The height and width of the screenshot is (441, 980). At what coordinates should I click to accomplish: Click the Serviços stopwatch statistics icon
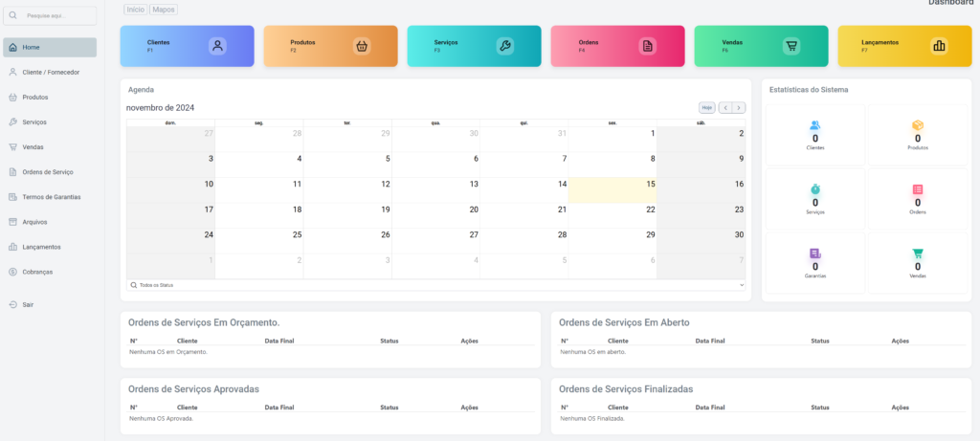815,189
